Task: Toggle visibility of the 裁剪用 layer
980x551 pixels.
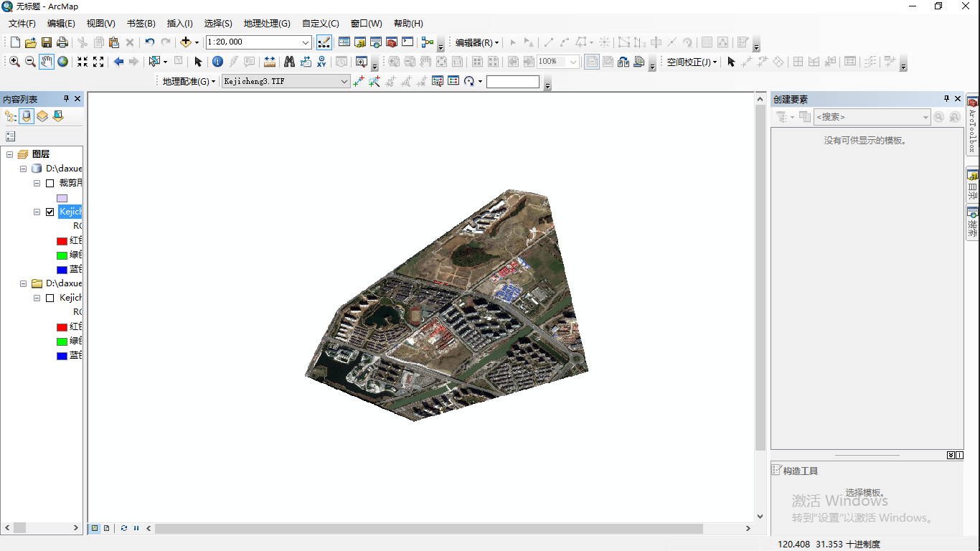Action: (x=50, y=183)
